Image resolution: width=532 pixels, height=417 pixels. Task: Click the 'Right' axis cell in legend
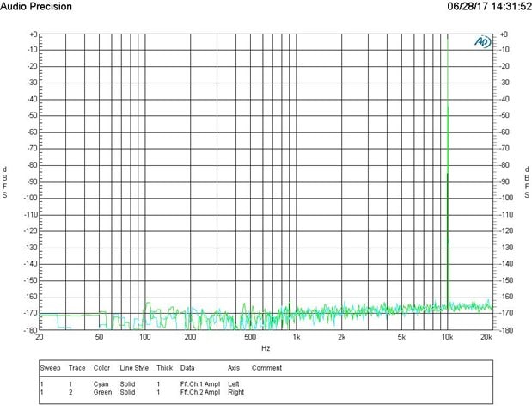[235, 392]
